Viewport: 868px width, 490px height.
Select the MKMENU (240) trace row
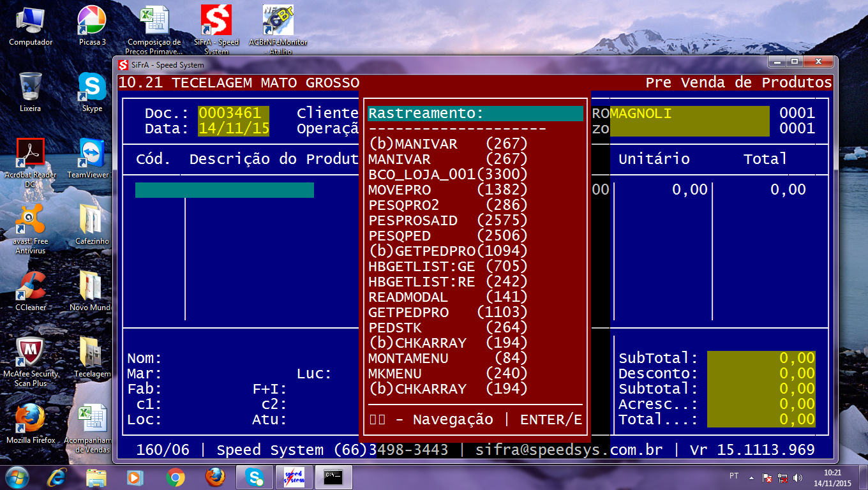448,374
